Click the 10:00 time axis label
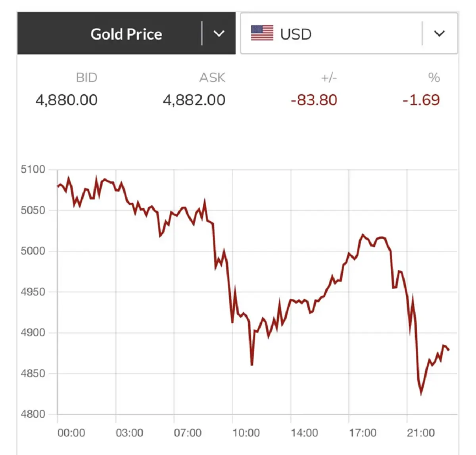The height and width of the screenshot is (455, 476). point(246,432)
